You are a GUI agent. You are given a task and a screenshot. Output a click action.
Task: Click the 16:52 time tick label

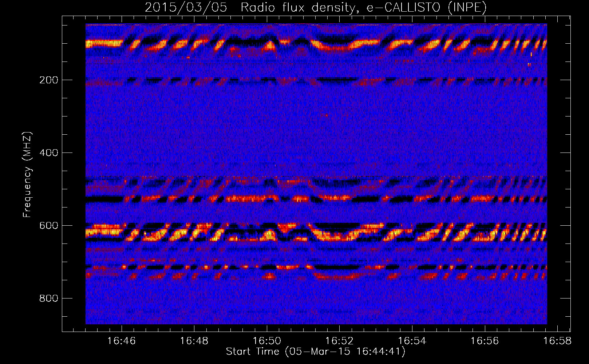pyautogui.click(x=339, y=341)
